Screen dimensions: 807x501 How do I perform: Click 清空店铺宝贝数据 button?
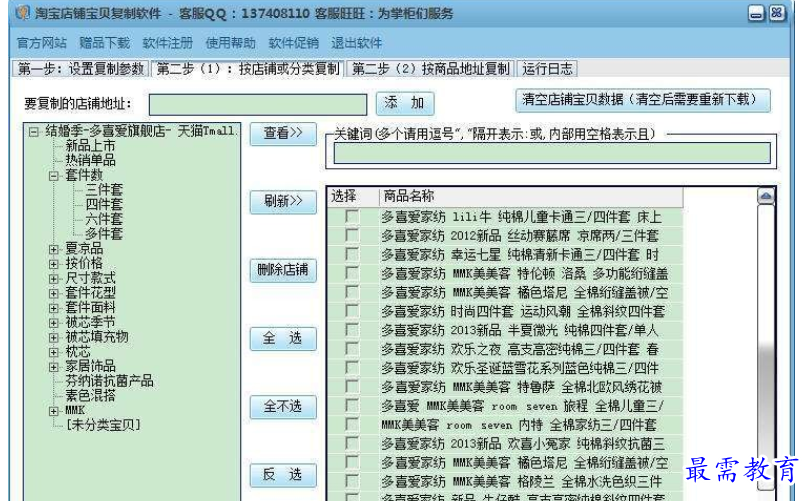[x=642, y=100]
